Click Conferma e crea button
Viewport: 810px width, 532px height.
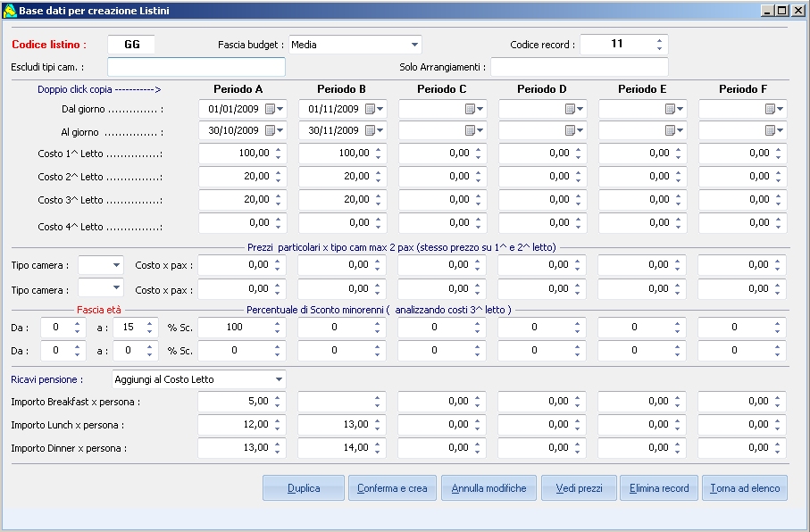(x=392, y=488)
